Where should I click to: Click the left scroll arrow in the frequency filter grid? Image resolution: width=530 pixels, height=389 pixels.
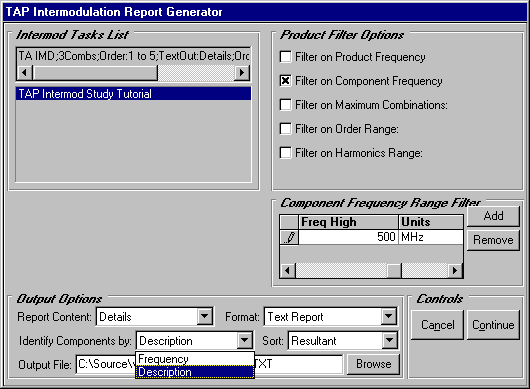(x=288, y=270)
